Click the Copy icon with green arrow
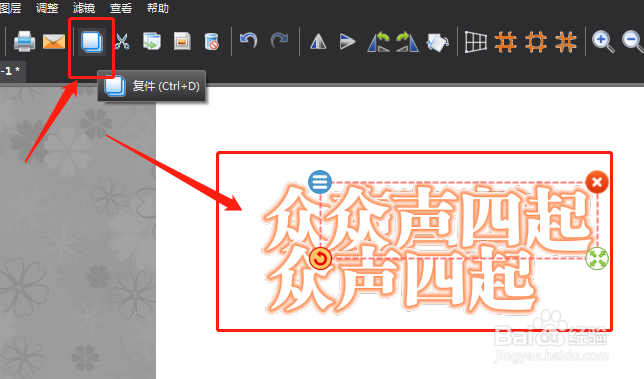Screen dimensions: 644x379 point(152,41)
